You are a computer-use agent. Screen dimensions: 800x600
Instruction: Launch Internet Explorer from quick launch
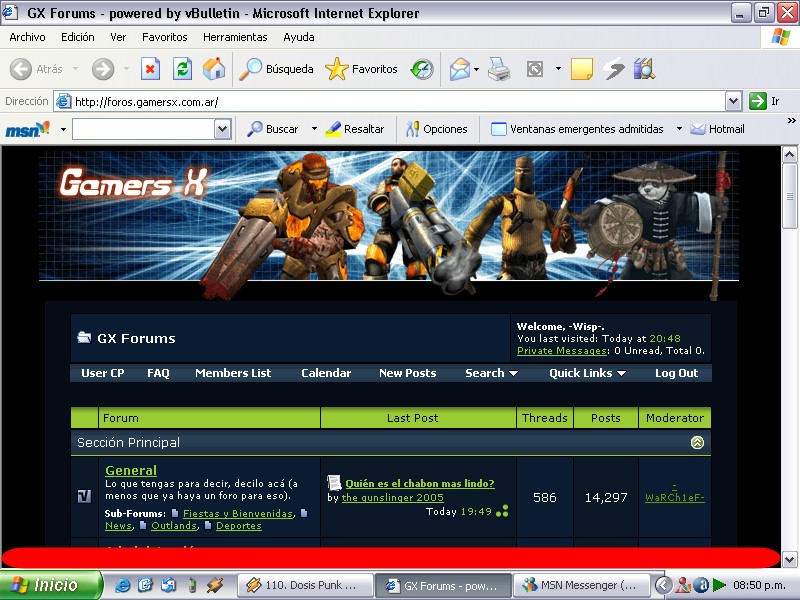click(x=122, y=585)
